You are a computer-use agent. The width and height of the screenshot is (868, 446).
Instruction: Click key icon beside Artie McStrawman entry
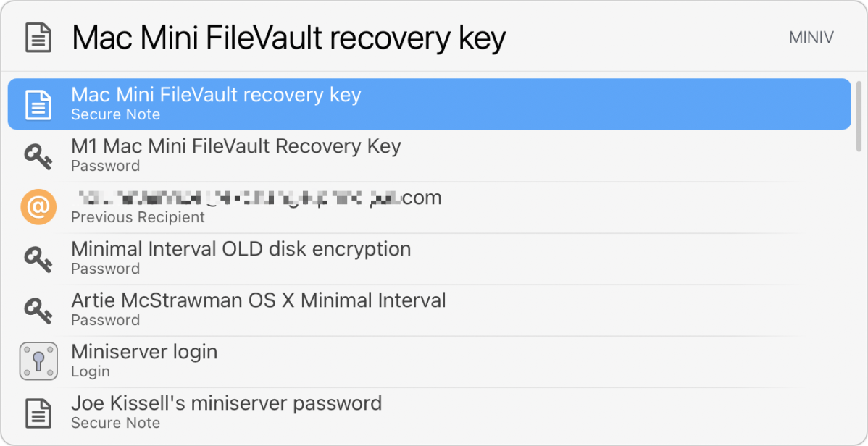pyautogui.click(x=38, y=310)
